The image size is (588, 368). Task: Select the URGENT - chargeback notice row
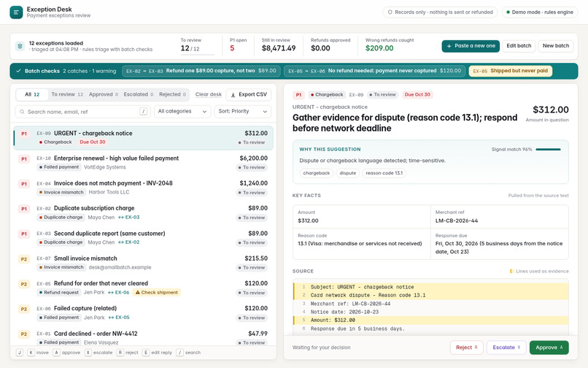pos(143,138)
